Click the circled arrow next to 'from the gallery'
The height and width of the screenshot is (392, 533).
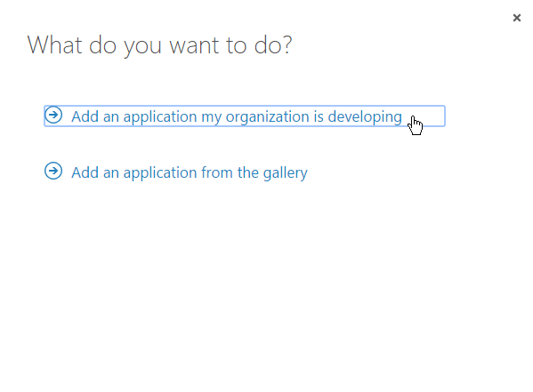[53, 171]
